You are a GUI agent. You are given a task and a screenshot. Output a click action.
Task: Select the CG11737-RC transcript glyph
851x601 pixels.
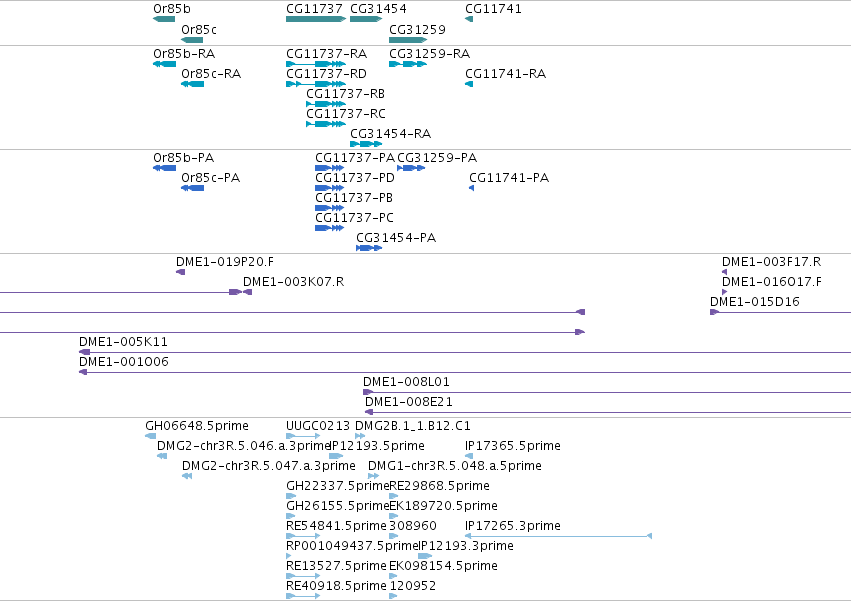[x=326, y=124]
